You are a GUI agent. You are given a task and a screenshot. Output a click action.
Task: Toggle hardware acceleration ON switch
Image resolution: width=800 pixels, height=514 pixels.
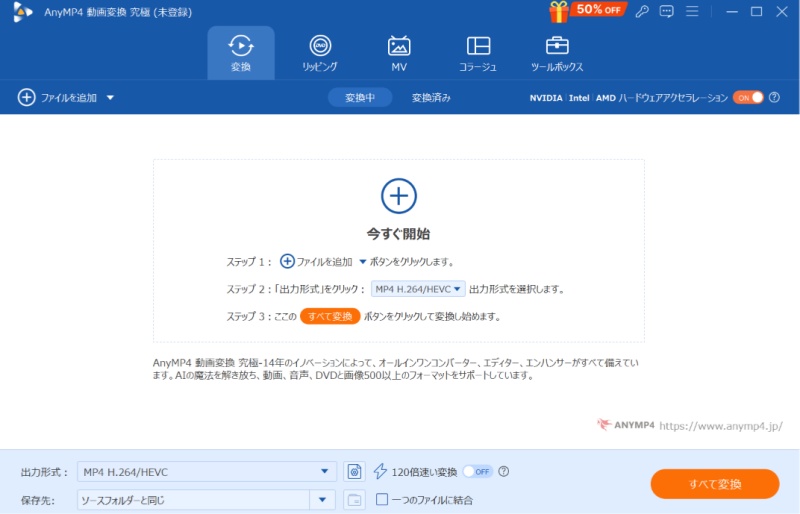[x=748, y=97]
